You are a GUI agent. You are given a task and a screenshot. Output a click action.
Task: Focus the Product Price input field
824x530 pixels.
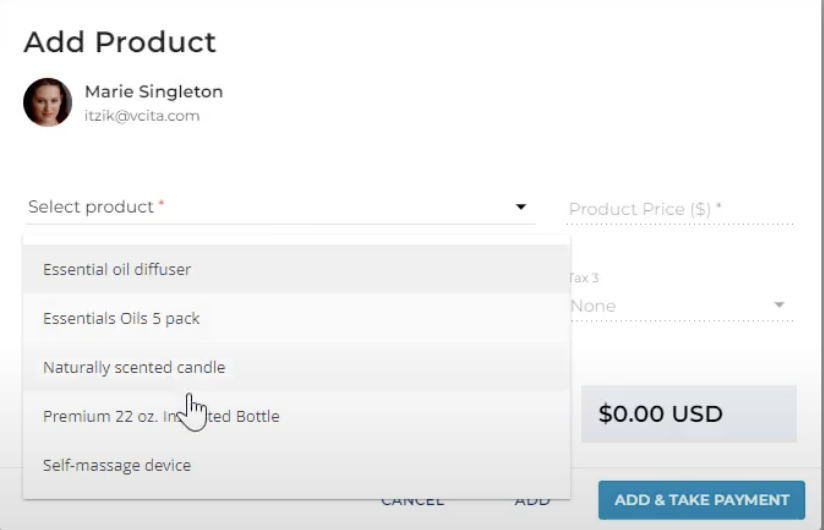pyautogui.click(x=680, y=209)
